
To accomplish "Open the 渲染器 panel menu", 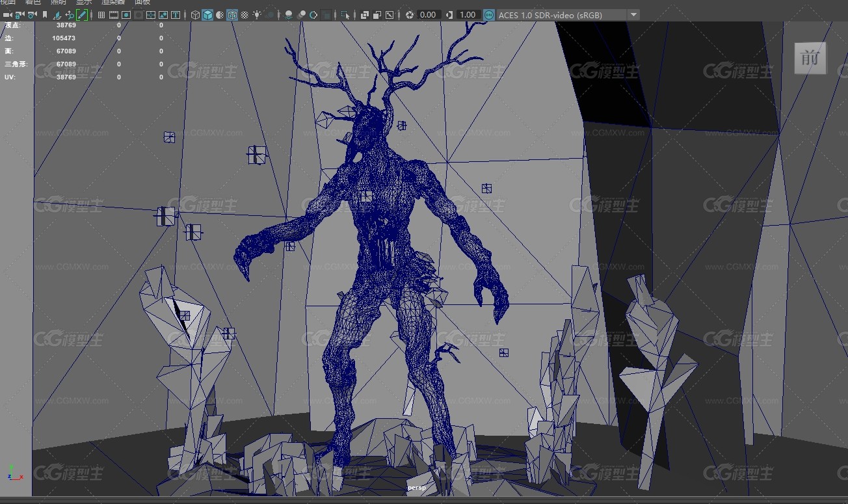I will [113, 3].
